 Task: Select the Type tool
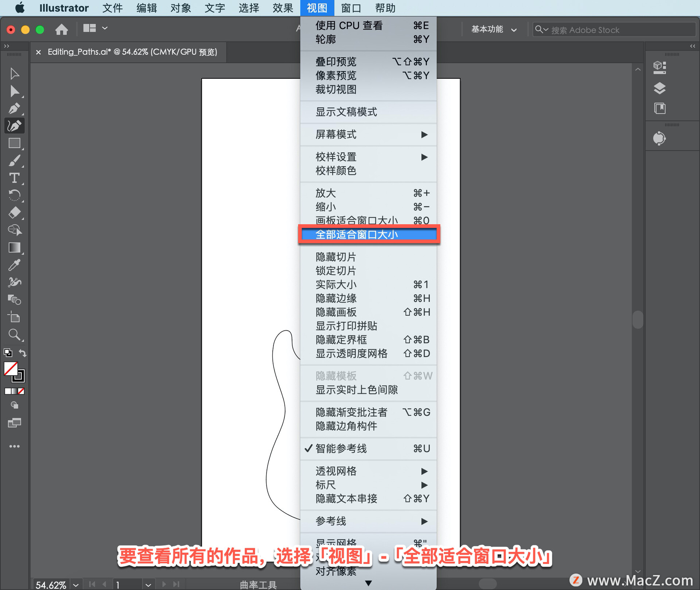pos(14,178)
